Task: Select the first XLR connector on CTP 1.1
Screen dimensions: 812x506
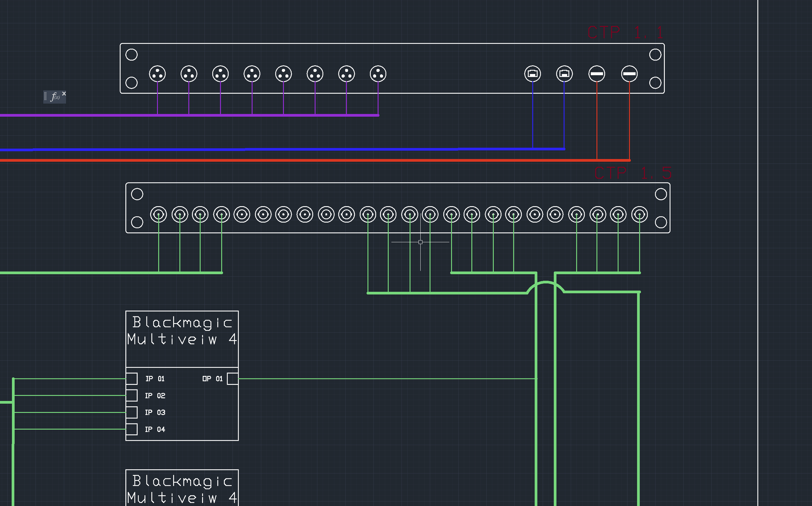Action: [x=158, y=74]
